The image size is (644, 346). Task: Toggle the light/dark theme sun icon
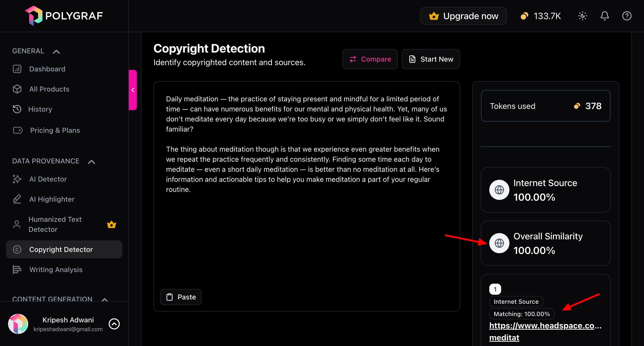582,16
